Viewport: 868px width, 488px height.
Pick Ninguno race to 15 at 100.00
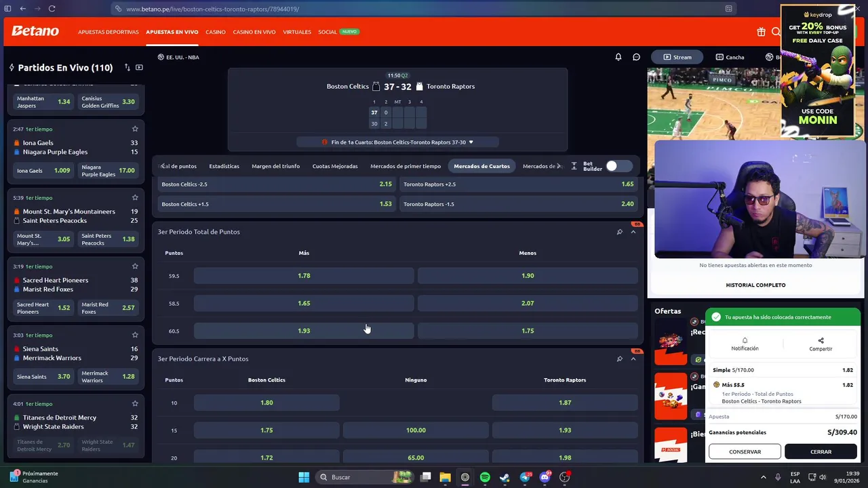pyautogui.click(x=416, y=430)
